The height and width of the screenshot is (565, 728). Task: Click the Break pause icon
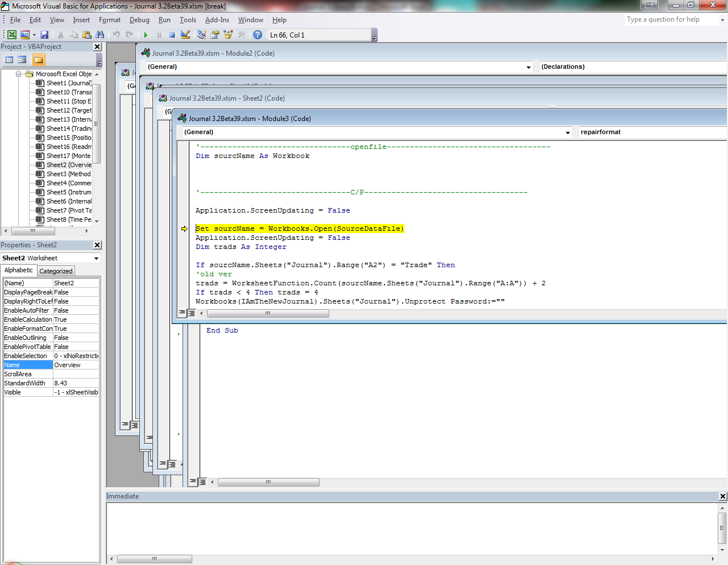[x=159, y=35]
